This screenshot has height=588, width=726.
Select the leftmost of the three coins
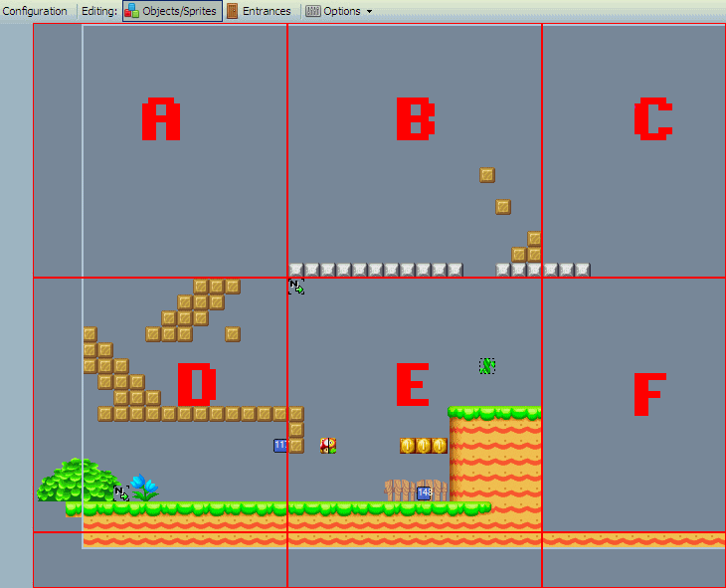pyautogui.click(x=408, y=446)
